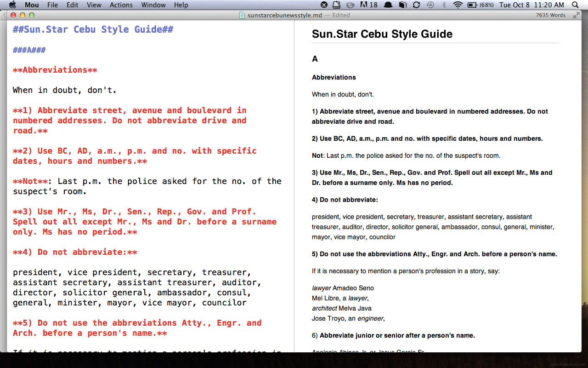
Task: Open the Apple menu
Action: pos(12,5)
